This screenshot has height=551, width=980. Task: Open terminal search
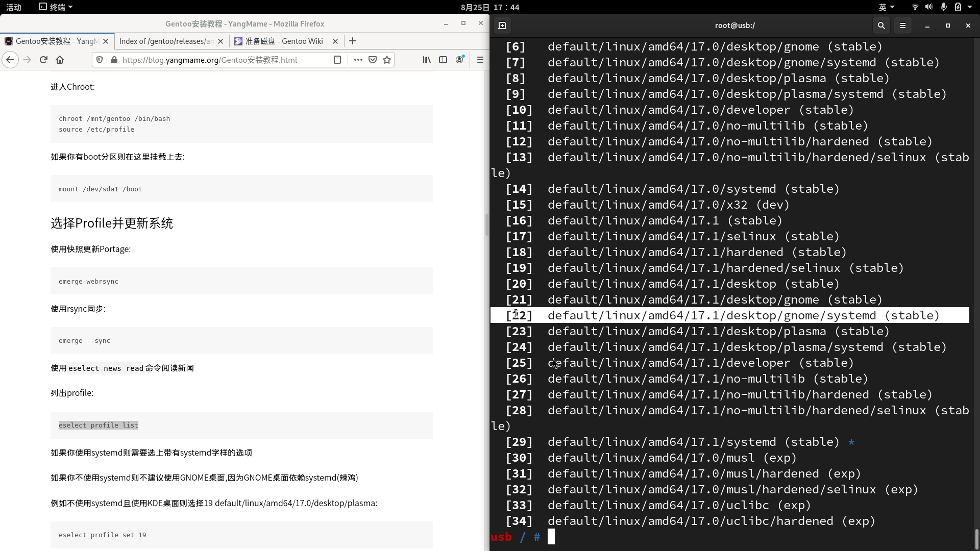(x=881, y=26)
